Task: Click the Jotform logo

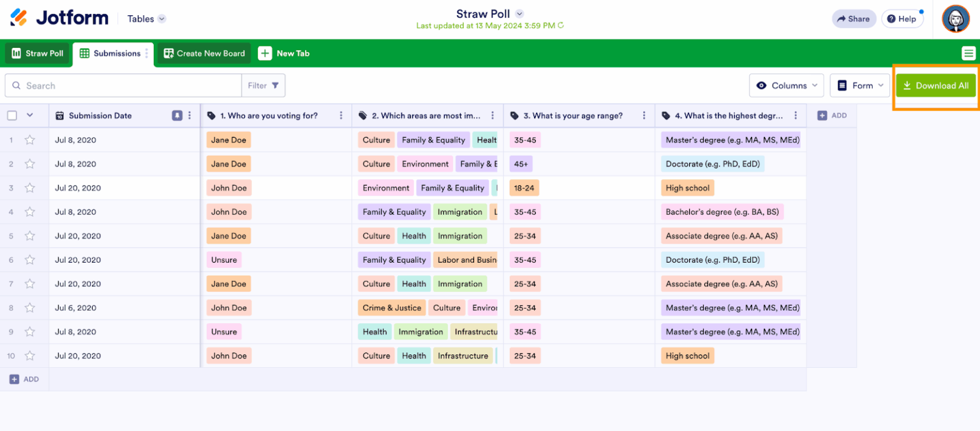Action: click(57, 18)
